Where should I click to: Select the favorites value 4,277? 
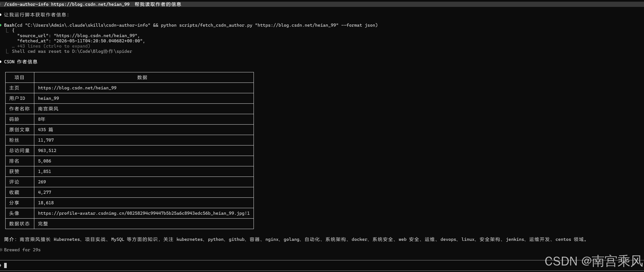[x=44, y=192]
